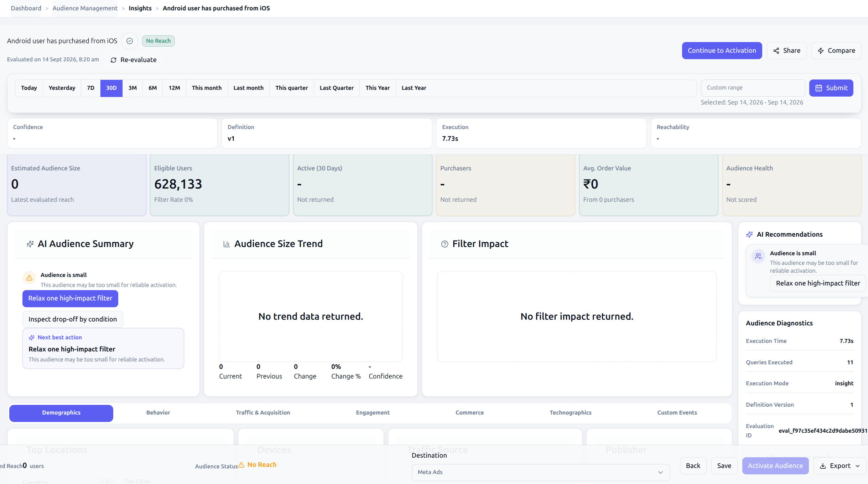Go to Audience Management breadcrumb
Image resolution: width=868 pixels, height=484 pixels.
[x=85, y=8]
